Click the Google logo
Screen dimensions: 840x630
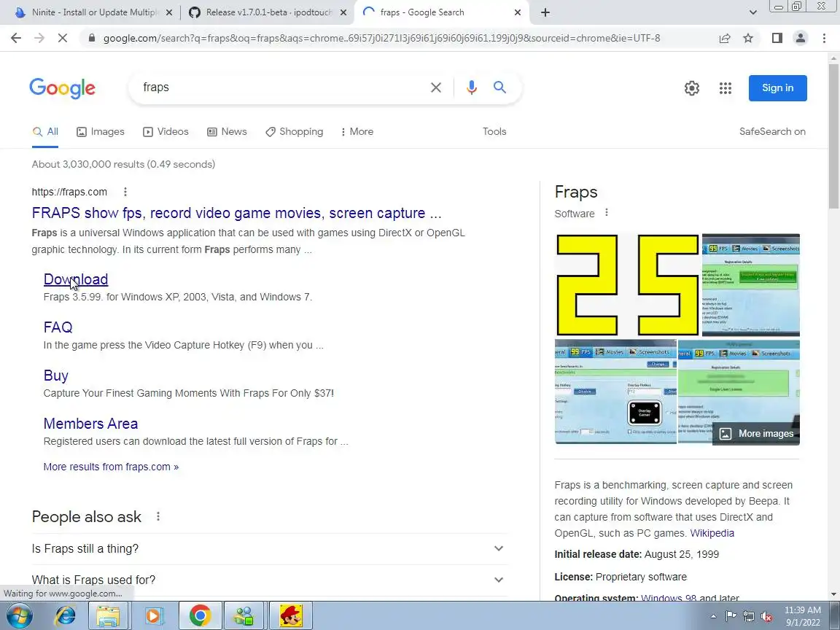[x=62, y=88]
